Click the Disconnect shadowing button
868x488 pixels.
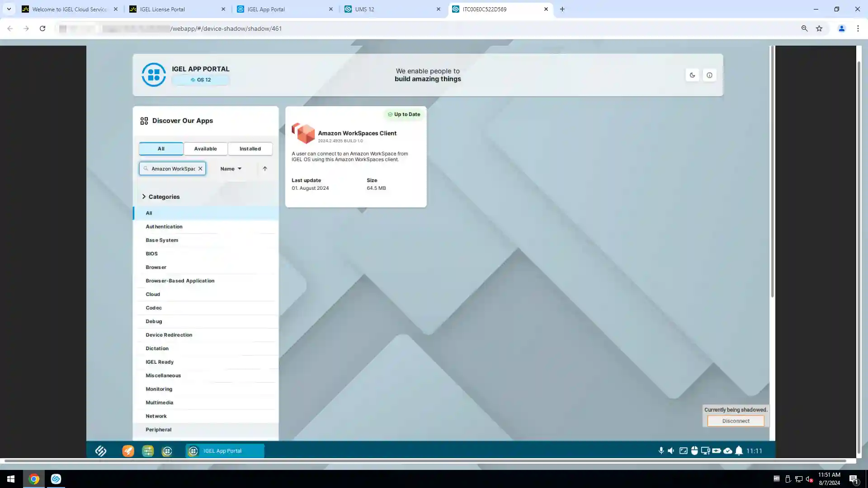(736, 421)
